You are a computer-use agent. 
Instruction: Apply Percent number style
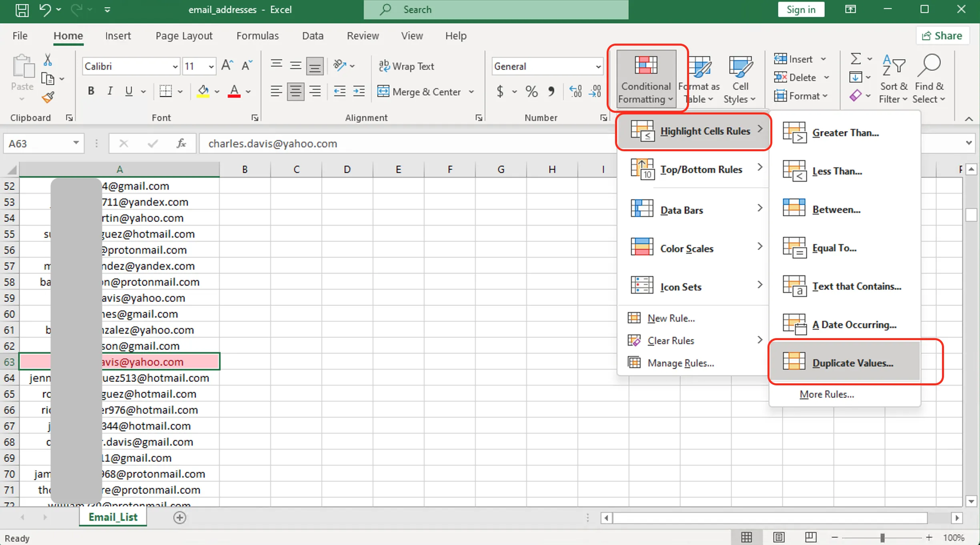[x=531, y=92]
